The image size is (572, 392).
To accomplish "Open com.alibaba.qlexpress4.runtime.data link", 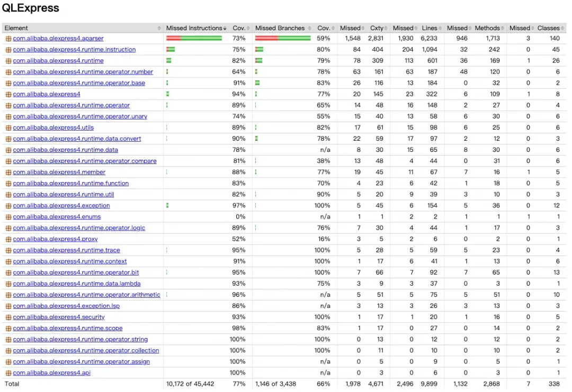I will pyautogui.click(x=65, y=150).
